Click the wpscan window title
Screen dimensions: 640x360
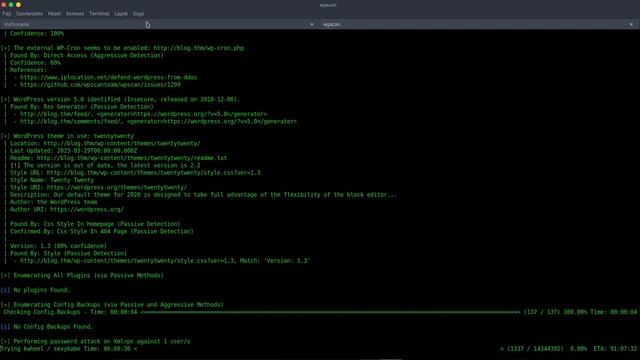[328, 5]
